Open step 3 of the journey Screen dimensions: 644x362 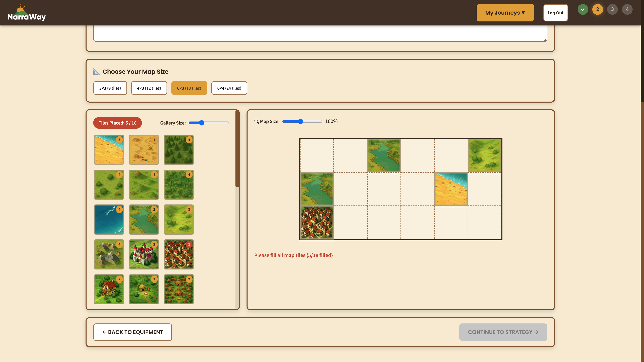[612, 9]
